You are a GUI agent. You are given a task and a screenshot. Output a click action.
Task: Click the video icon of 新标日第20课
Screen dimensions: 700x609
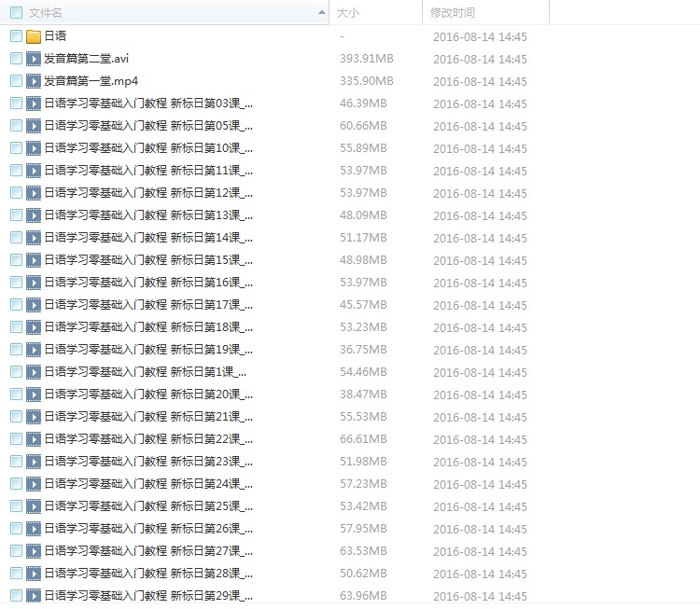click(34, 394)
